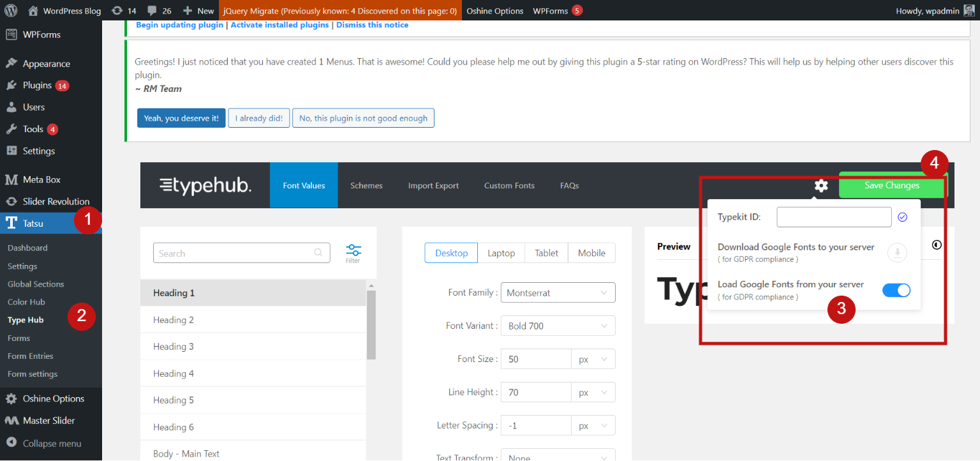Click the Typekit ID verify check icon
The image size is (980, 461).
point(902,217)
